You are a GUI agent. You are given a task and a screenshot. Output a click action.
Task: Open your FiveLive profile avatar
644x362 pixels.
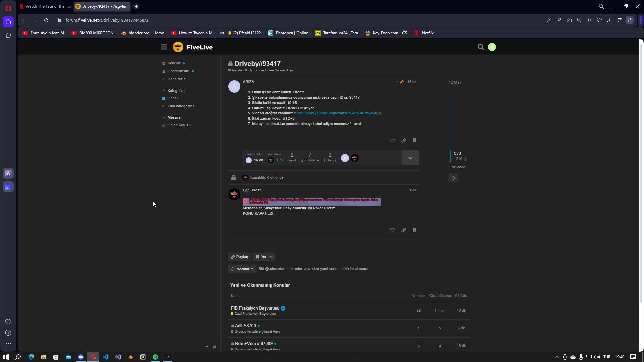coord(492,47)
